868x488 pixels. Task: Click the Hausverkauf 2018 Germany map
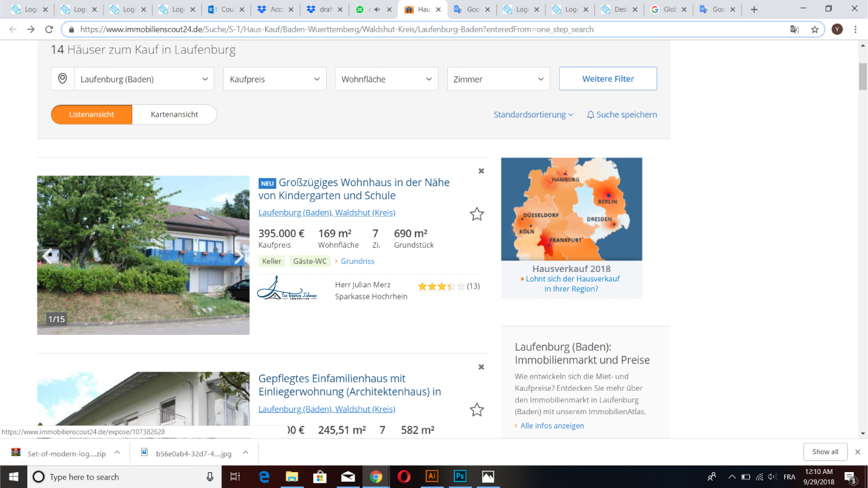coord(571,209)
